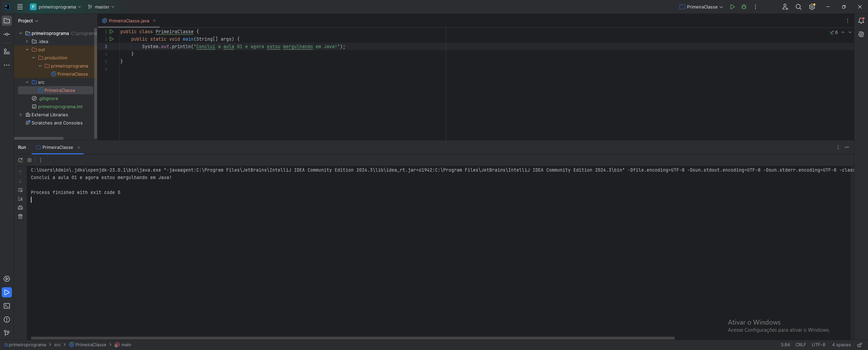Open the AI Assistant spiral icon

tap(861, 34)
